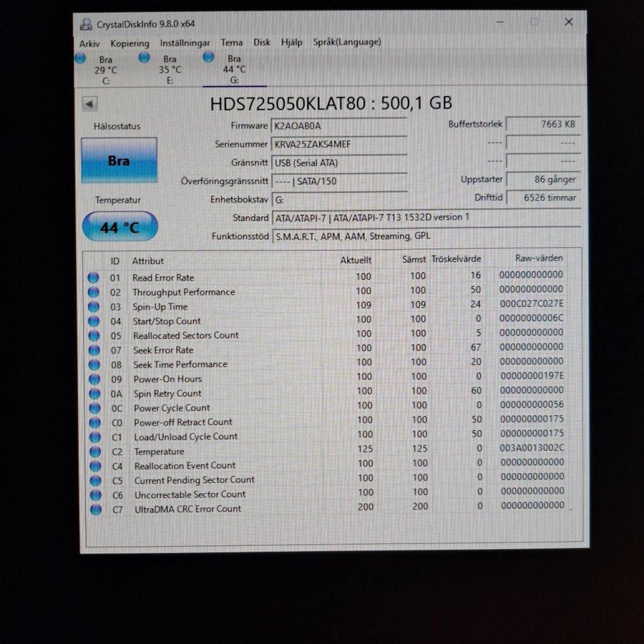Image resolution: width=644 pixels, height=644 pixels.
Task: Click the Raw-värden column header
Action: [538, 258]
